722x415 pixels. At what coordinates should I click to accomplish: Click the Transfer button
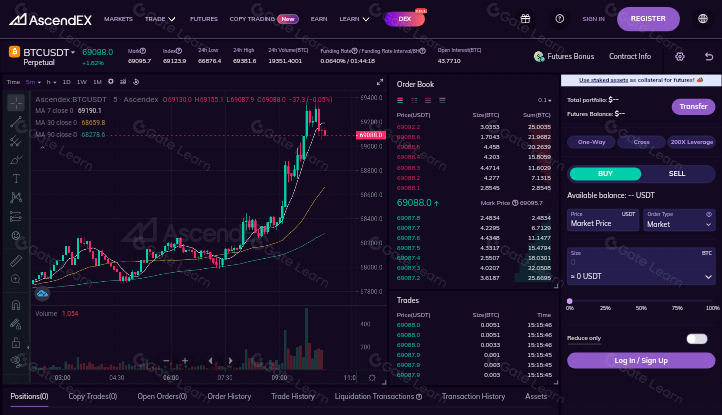pyautogui.click(x=693, y=106)
